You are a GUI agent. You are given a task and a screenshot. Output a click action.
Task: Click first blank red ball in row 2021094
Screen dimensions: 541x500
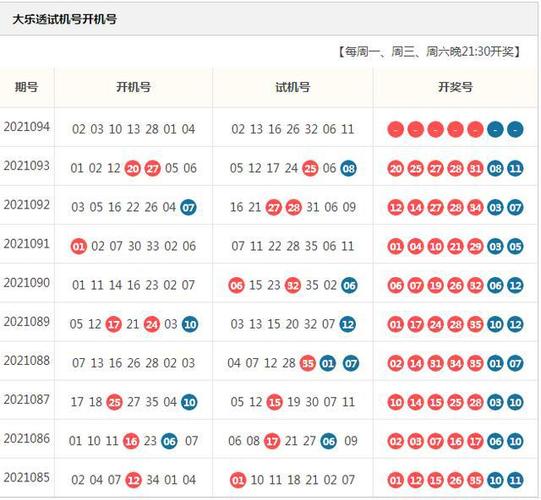coord(395,129)
